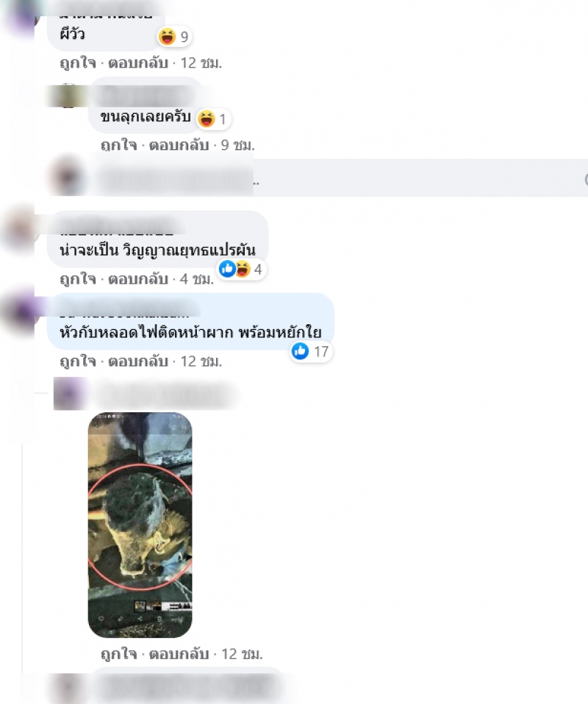
Task: Like the photo reply with ถูกใจ
Action: point(118,654)
